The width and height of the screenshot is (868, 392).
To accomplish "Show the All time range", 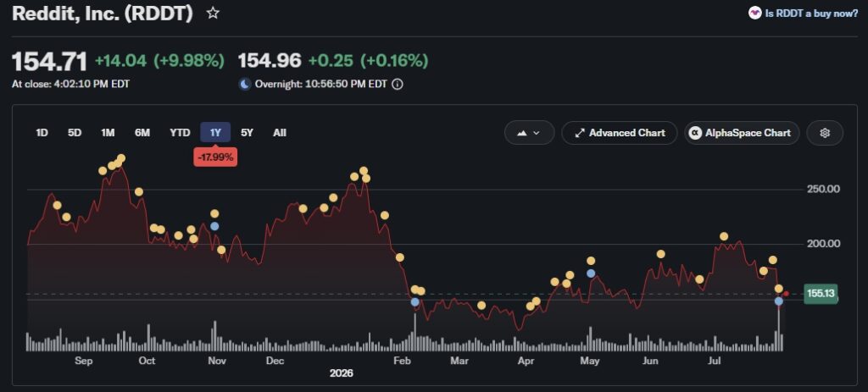I will coord(280,133).
